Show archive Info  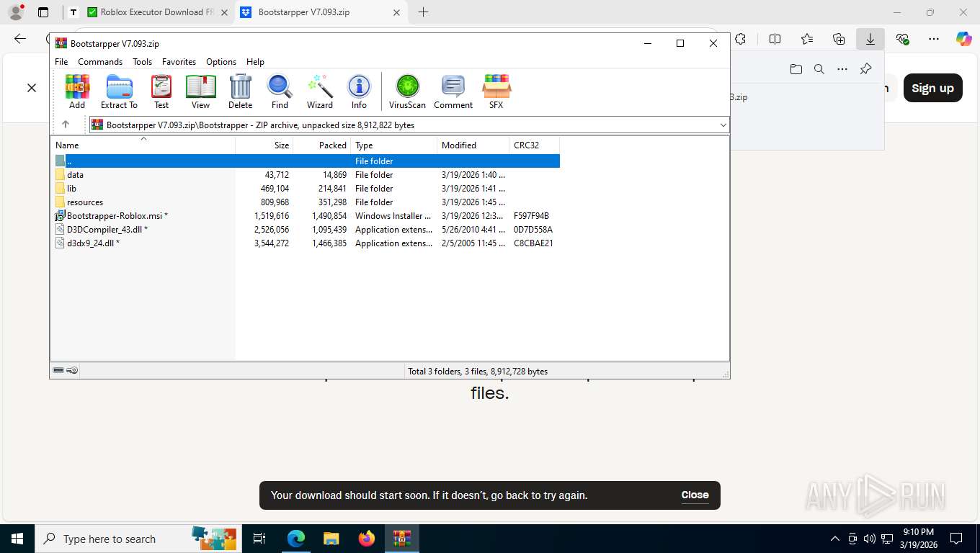tap(359, 91)
